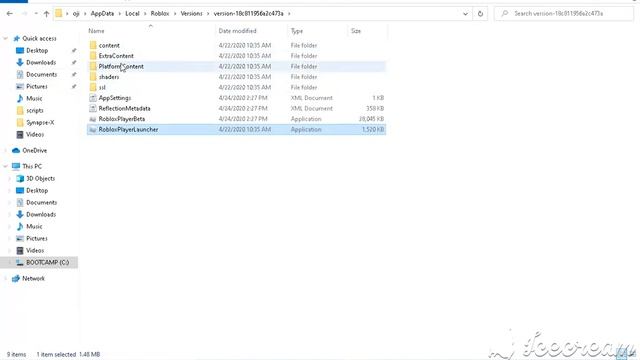Click the Network icon in sidebar

point(16,278)
